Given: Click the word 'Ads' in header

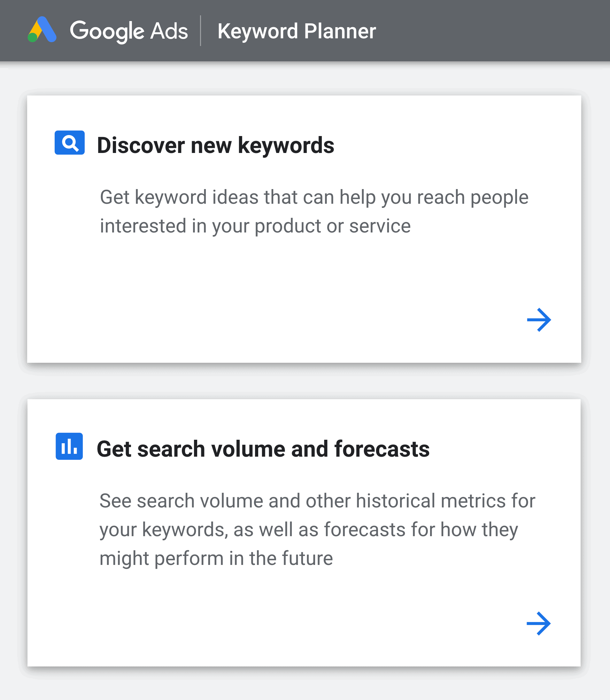Looking at the screenshot, I should pos(169,31).
